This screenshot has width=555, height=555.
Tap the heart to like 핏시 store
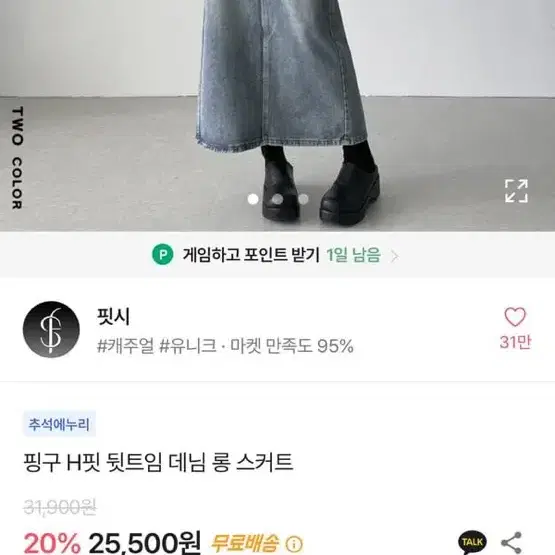click(515, 316)
